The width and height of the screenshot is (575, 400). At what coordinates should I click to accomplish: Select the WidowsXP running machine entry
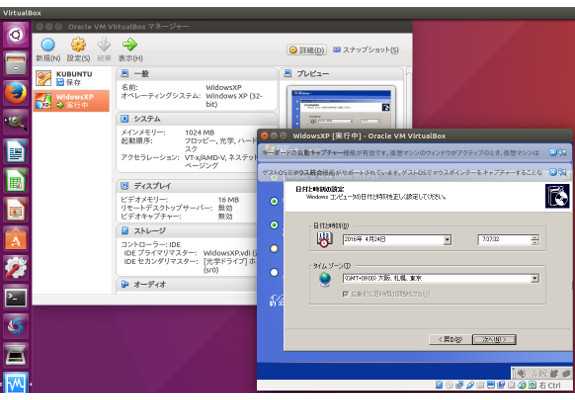71,101
